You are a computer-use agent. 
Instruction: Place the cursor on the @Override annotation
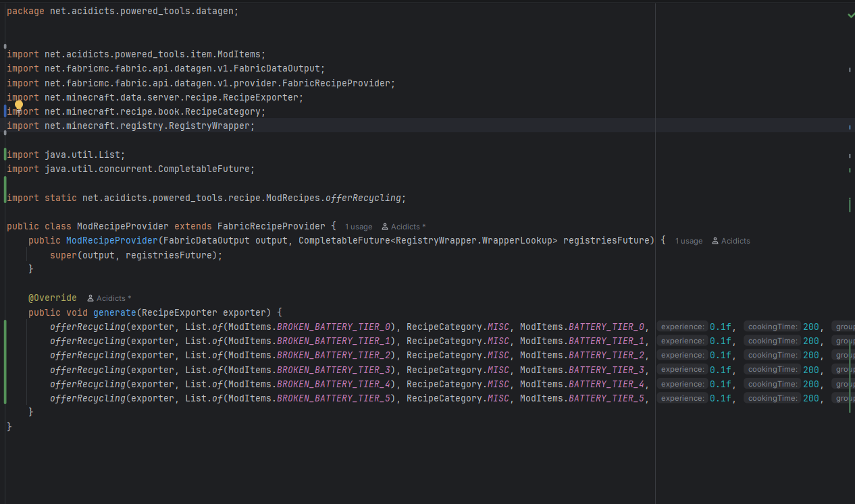pos(52,298)
